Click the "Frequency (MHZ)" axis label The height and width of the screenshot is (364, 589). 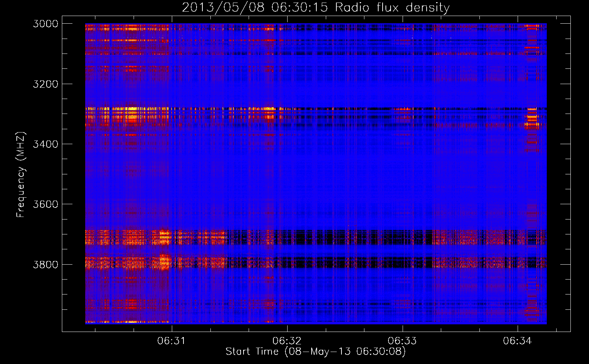[x=21, y=175]
